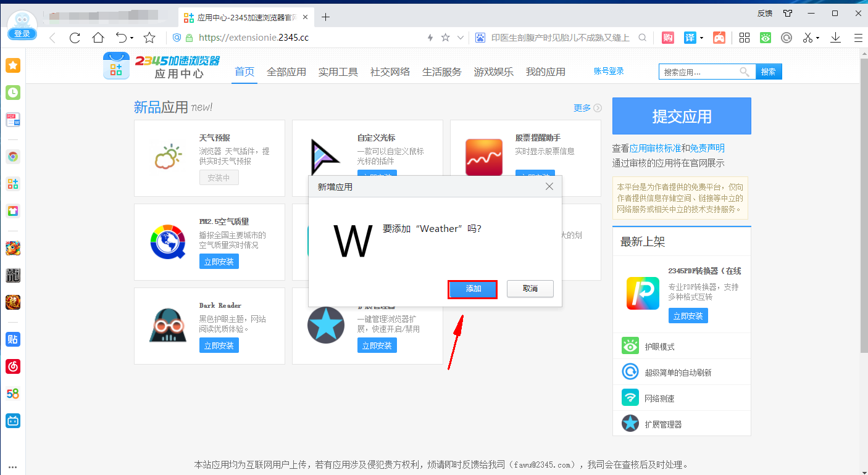The height and width of the screenshot is (475, 868).
Task: Reload the page with the refresh icon
Action: [x=75, y=38]
